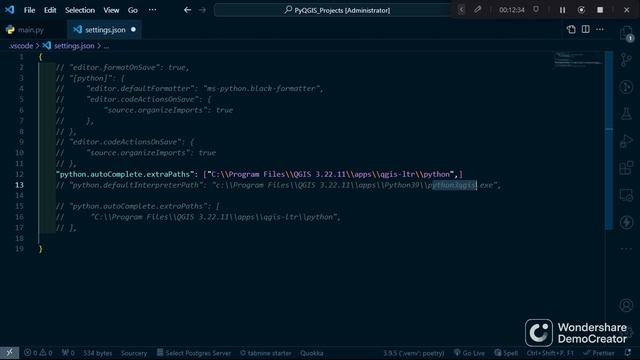The width and height of the screenshot is (640, 360).
Task: Click the Sourcery status bar item
Action: [134, 353]
